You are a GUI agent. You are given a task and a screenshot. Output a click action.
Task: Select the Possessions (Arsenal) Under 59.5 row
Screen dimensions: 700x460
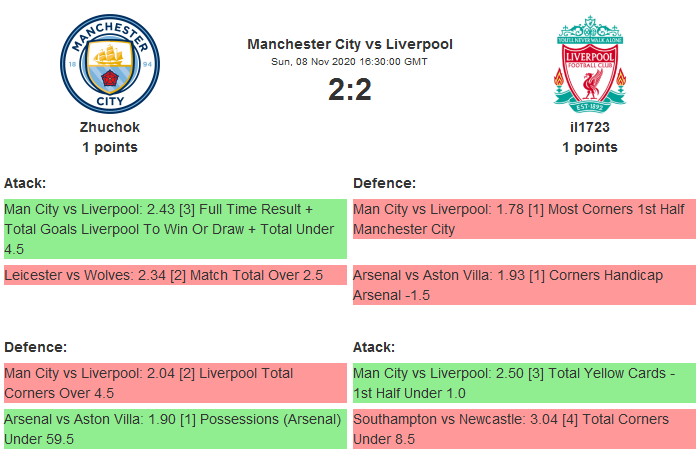click(x=175, y=429)
